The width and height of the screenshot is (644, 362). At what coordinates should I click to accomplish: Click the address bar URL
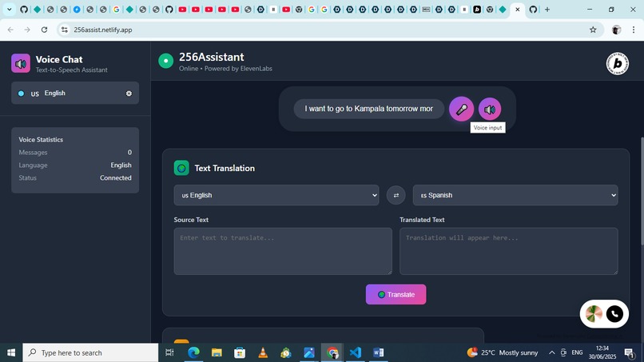pyautogui.click(x=103, y=30)
